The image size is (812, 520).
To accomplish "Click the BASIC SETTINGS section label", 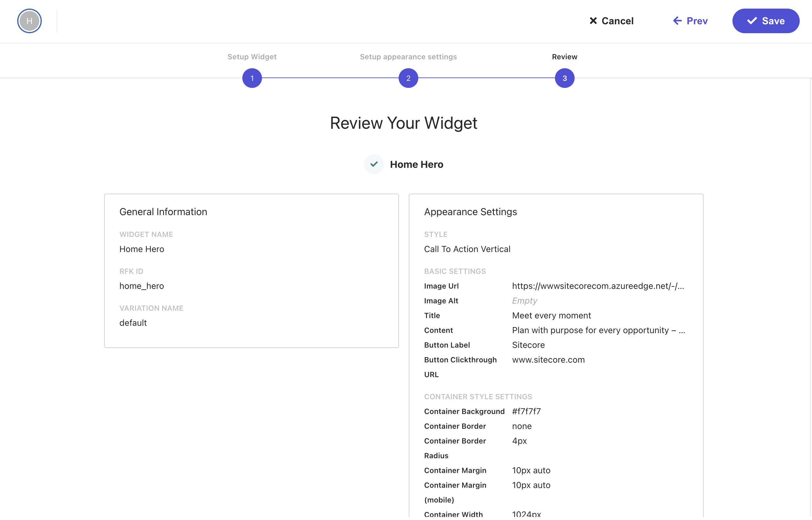I will (x=455, y=271).
